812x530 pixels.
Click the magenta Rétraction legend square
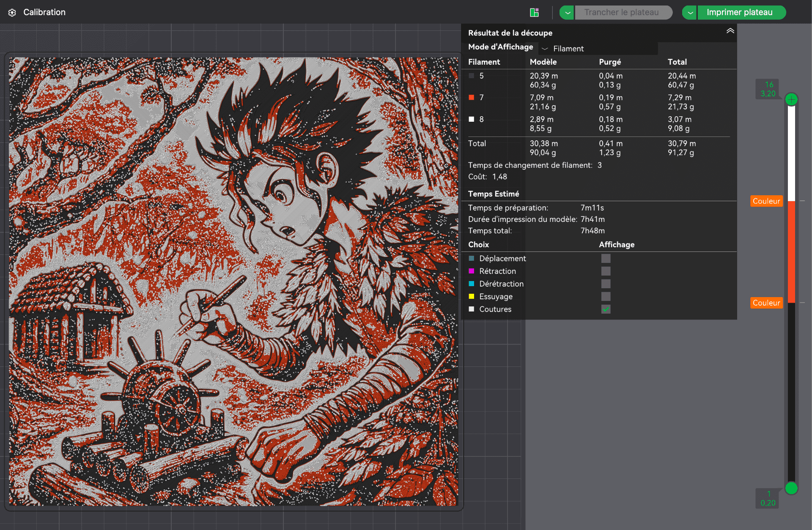pyautogui.click(x=472, y=271)
